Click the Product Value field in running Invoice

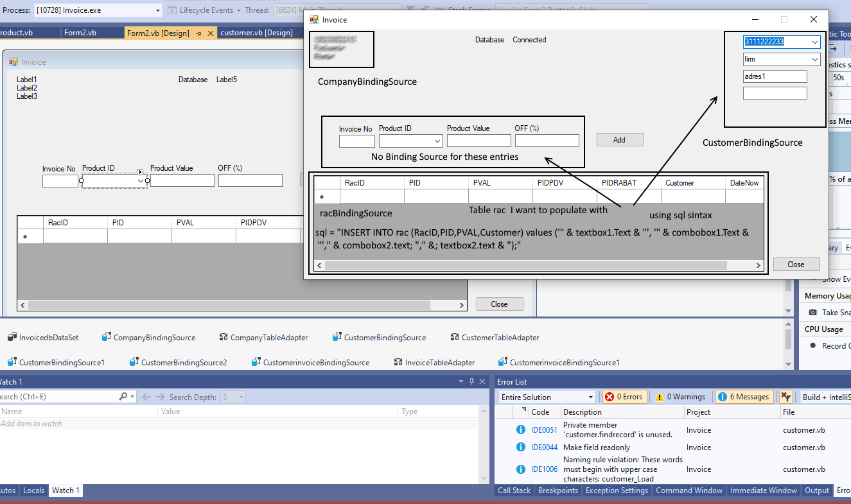point(479,141)
